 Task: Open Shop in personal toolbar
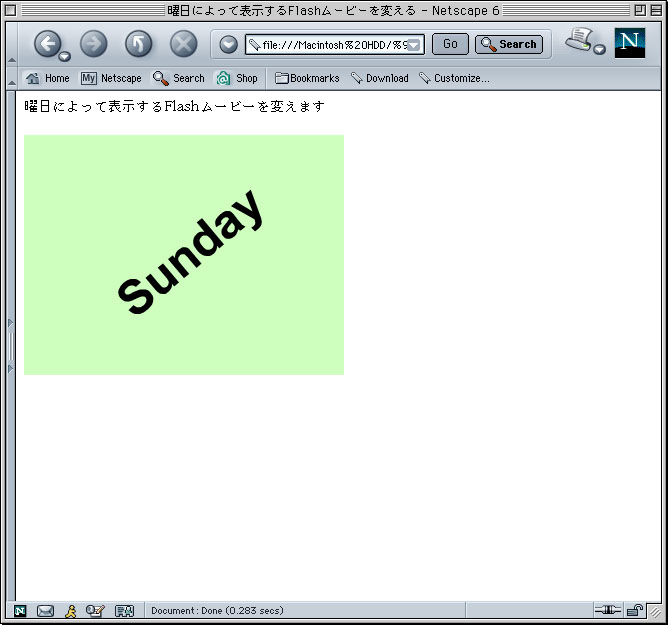coord(237,78)
